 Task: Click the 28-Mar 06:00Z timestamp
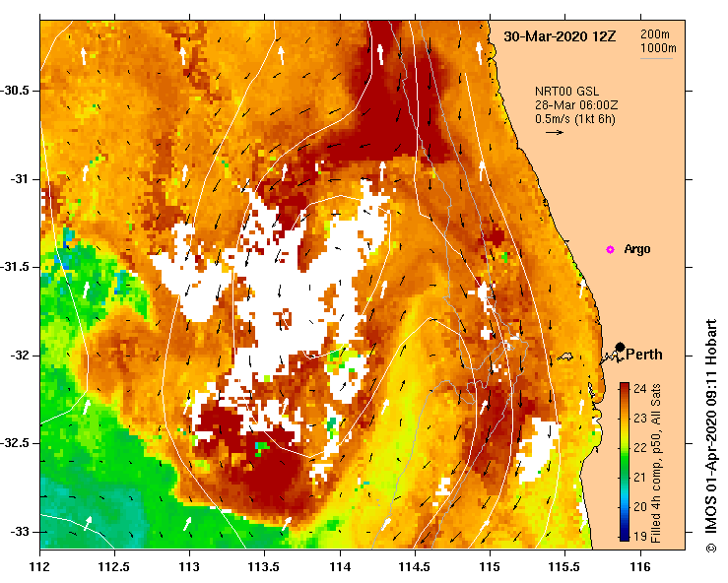tap(576, 105)
